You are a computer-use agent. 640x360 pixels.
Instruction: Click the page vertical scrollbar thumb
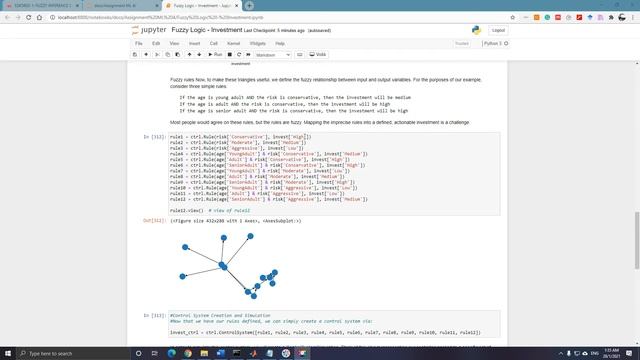(637, 241)
